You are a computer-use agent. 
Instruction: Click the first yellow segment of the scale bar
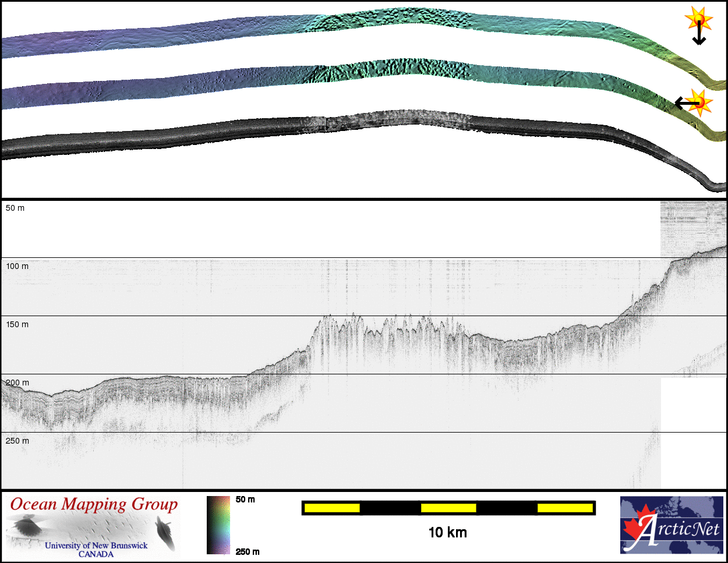(332, 508)
